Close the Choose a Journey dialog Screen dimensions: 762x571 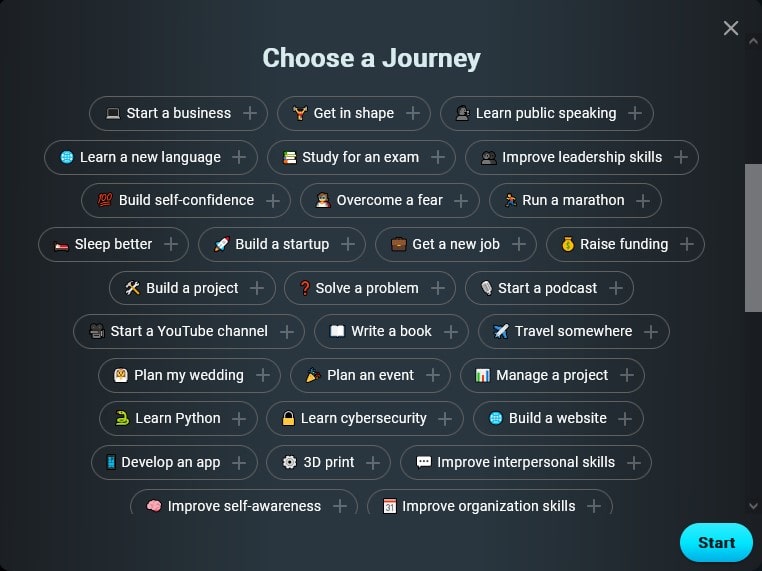731,28
